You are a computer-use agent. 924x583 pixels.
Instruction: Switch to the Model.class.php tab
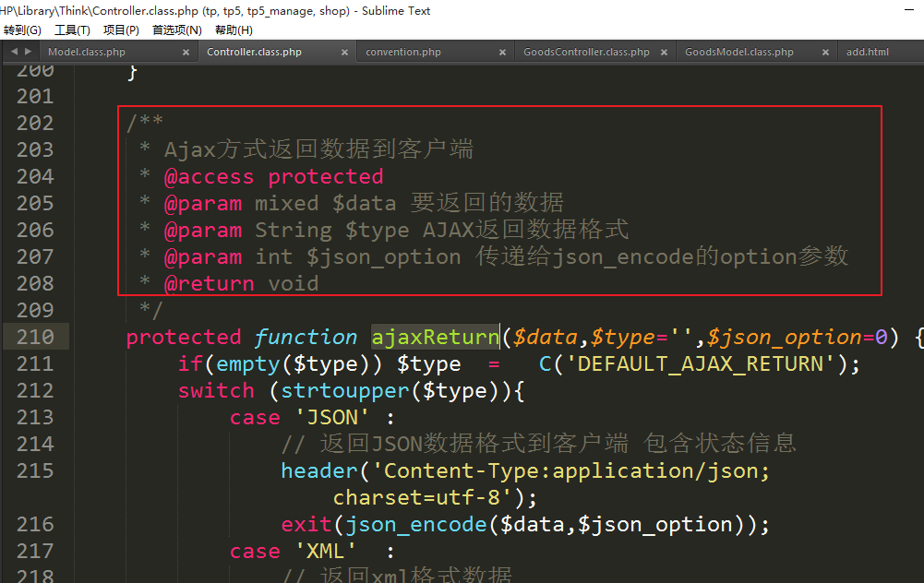[x=87, y=53]
